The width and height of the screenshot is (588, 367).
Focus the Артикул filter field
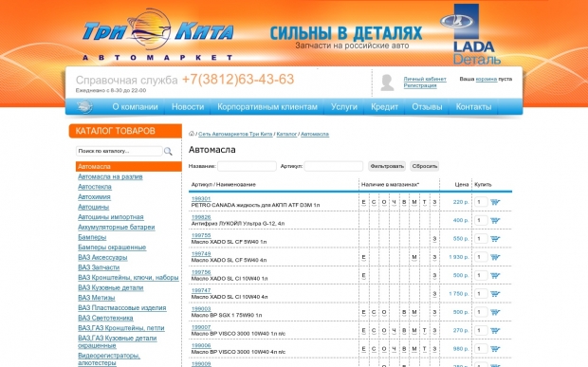click(334, 166)
